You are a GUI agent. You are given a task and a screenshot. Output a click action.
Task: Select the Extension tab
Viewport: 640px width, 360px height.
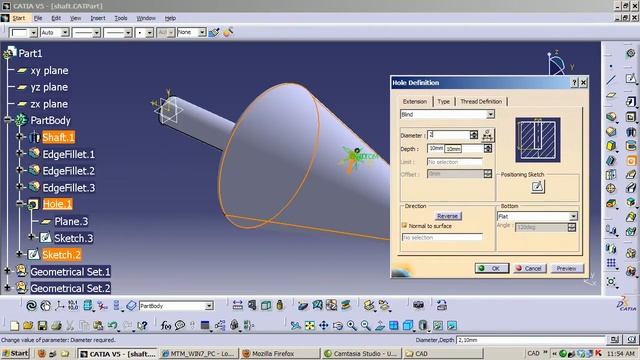415,102
